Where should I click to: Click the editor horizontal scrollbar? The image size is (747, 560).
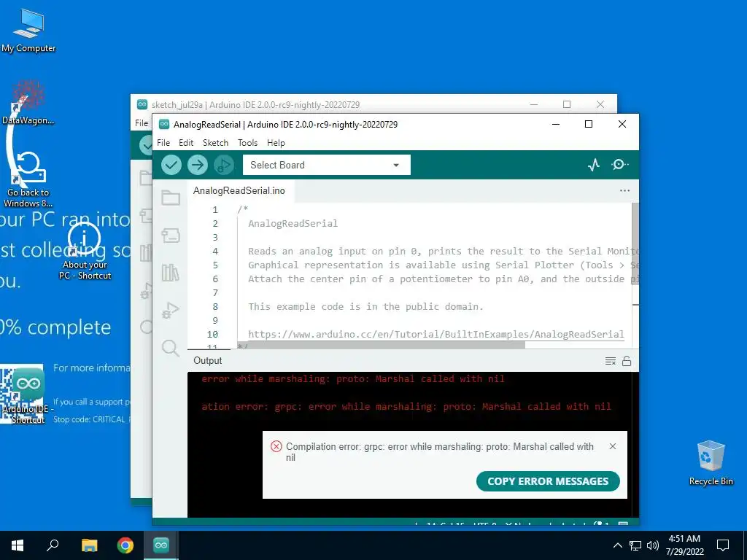[381, 345]
